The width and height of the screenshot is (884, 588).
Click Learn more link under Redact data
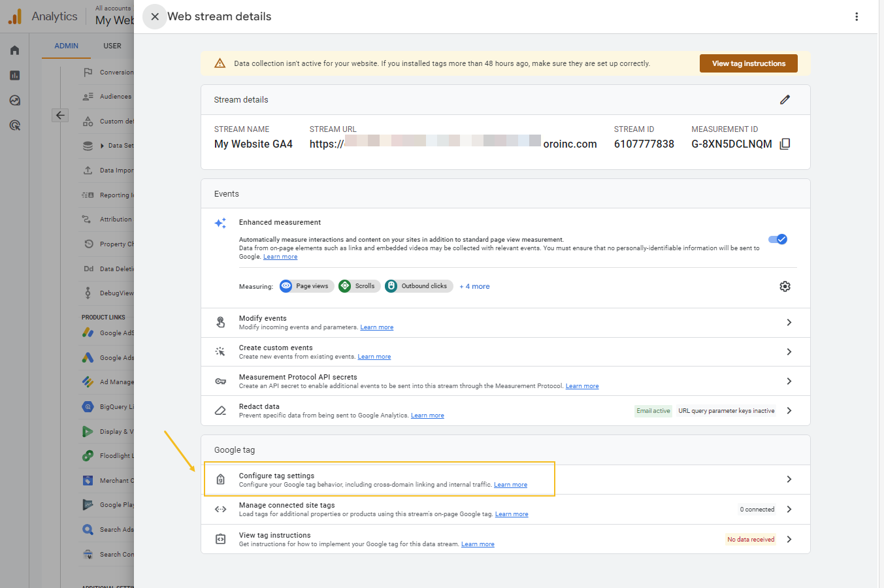pos(427,416)
